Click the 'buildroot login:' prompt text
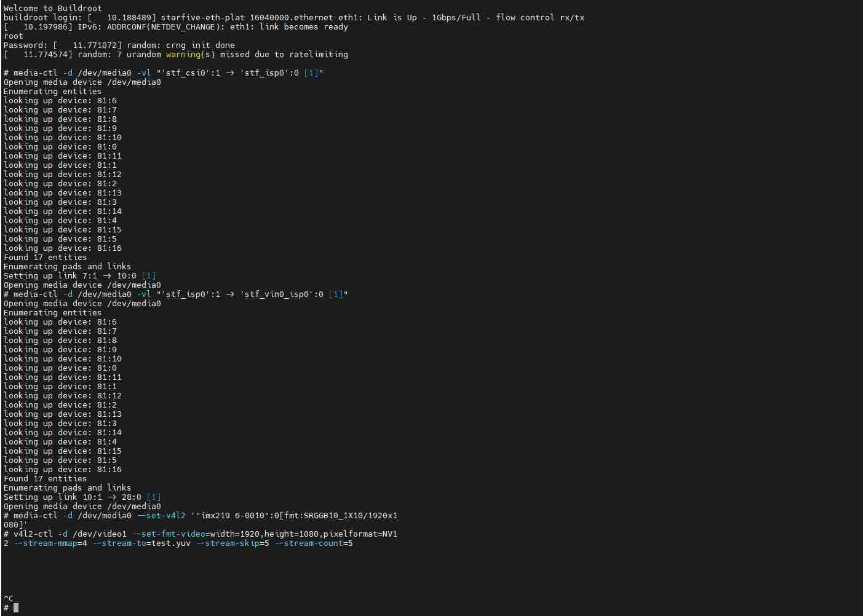The width and height of the screenshot is (863, 616). click(42, 17)
